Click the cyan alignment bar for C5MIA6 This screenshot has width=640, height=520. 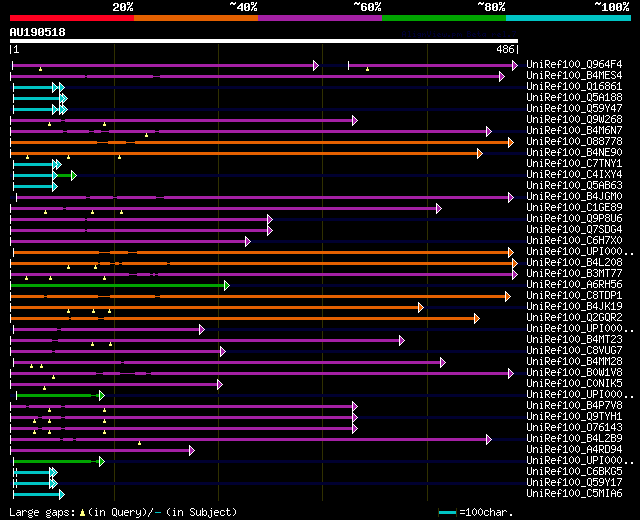click(x=37, y=495)
